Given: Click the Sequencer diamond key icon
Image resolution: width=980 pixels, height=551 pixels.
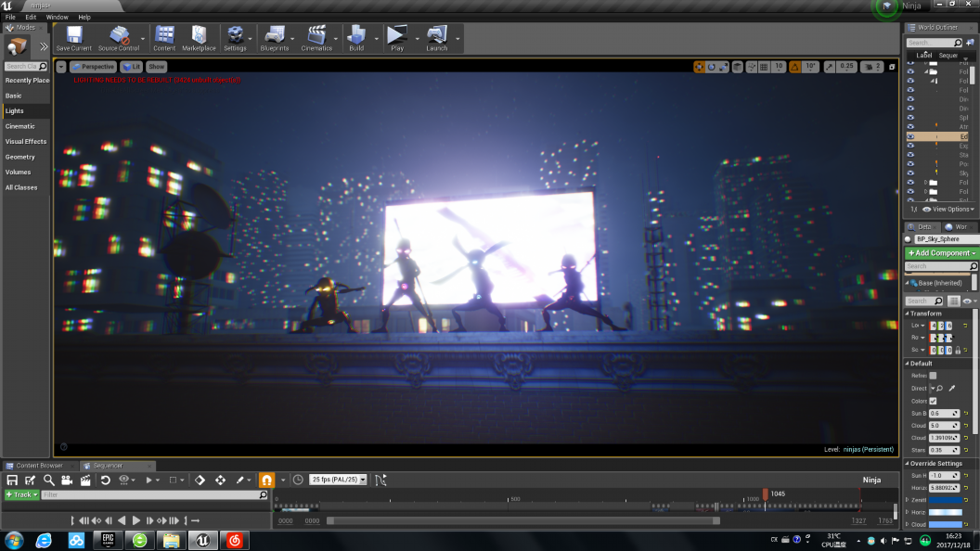Looking at the screenshot, I should pyautogui.click(x=200, y=480).
